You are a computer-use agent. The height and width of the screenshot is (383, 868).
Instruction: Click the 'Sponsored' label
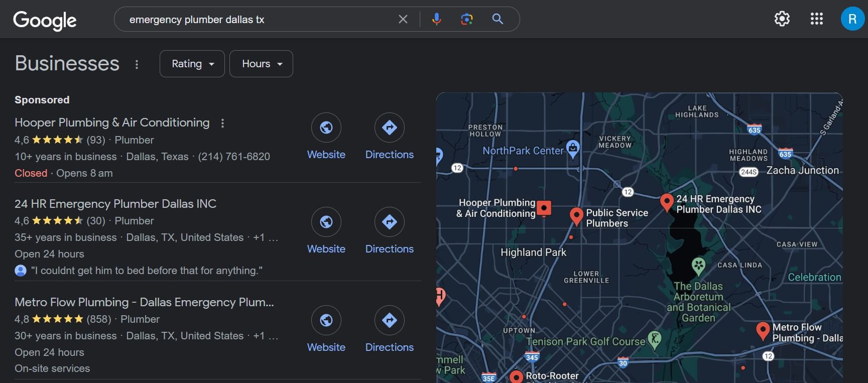pos(42,100)
